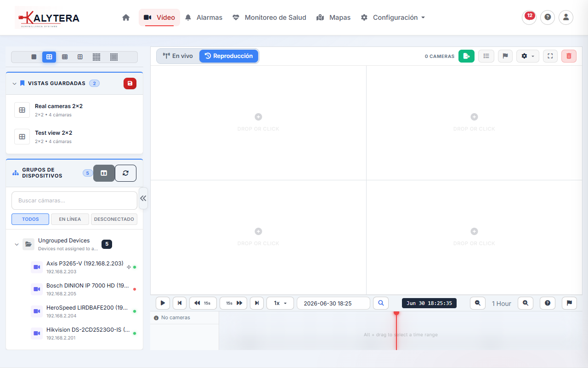Screen dimensions: 588x368
Task: Click the green export video icon
Action: [x=466, y=56]
